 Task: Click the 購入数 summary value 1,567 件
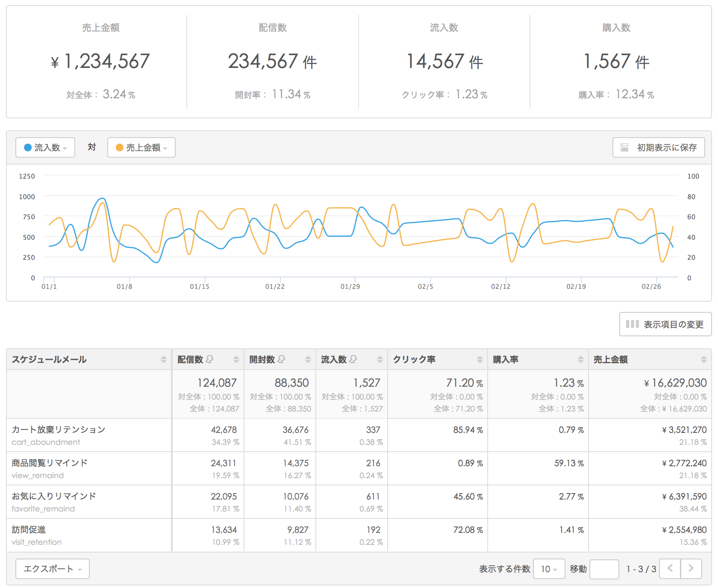pos(616,62)
